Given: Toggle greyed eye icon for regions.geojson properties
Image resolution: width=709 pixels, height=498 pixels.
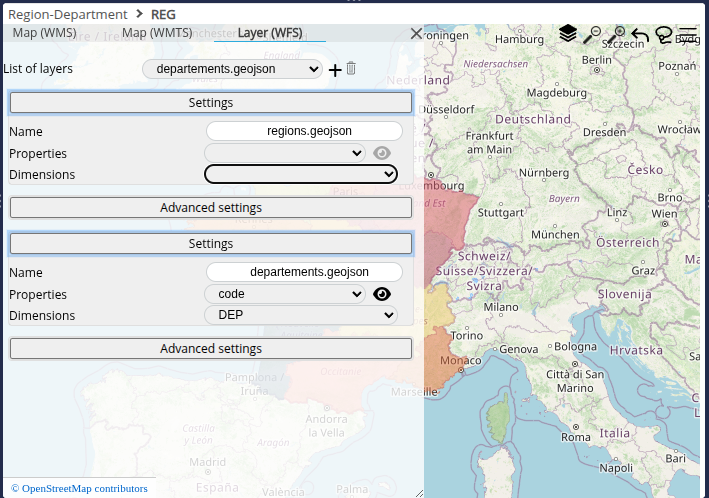Looking at the screenshot, I should click(382, 153).
